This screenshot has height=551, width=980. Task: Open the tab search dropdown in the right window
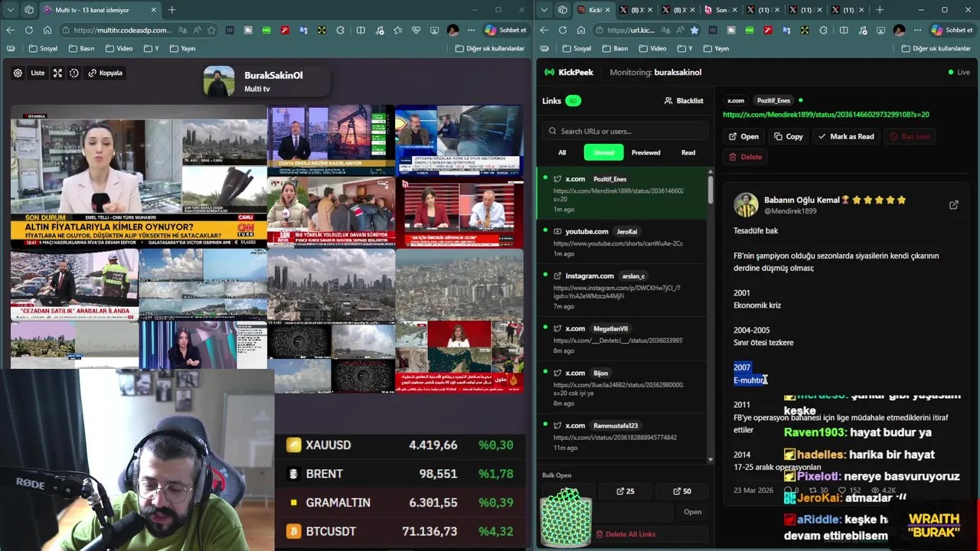point(544,10)
